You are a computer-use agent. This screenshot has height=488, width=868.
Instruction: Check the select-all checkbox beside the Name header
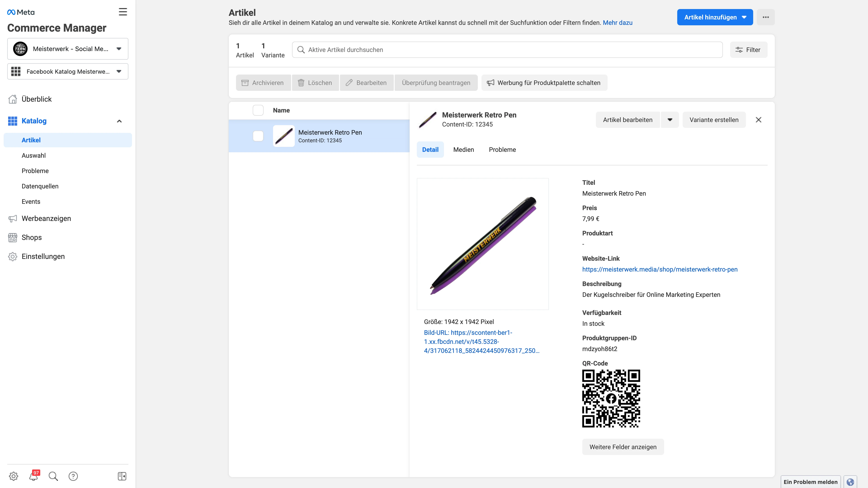click(x=258, y=110)
